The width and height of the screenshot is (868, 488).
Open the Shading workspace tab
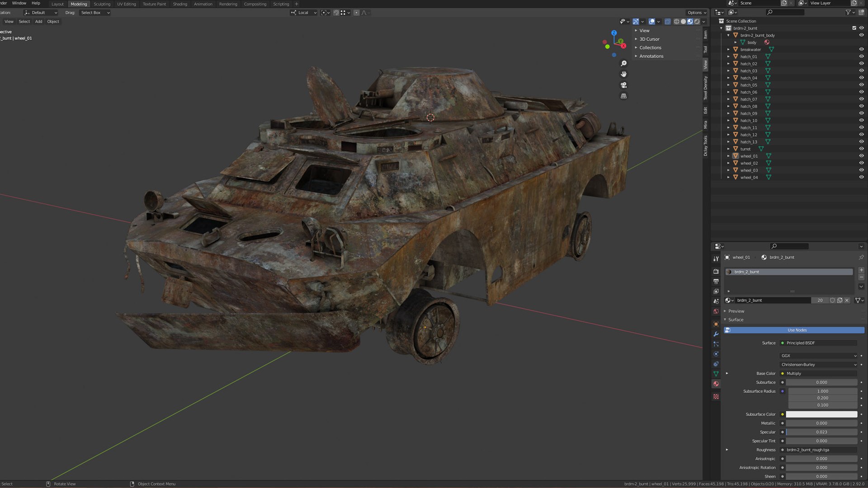click(180, 4)
